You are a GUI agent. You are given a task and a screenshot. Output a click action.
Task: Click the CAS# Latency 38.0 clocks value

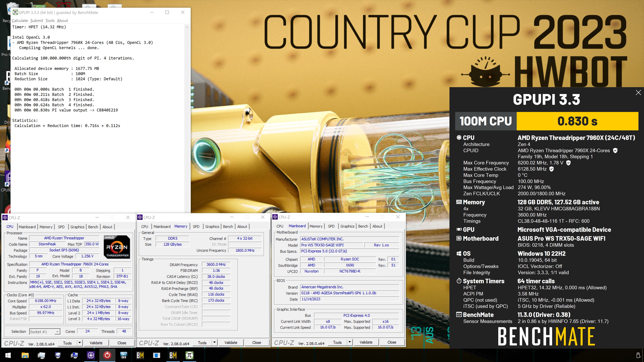[216, 277]
